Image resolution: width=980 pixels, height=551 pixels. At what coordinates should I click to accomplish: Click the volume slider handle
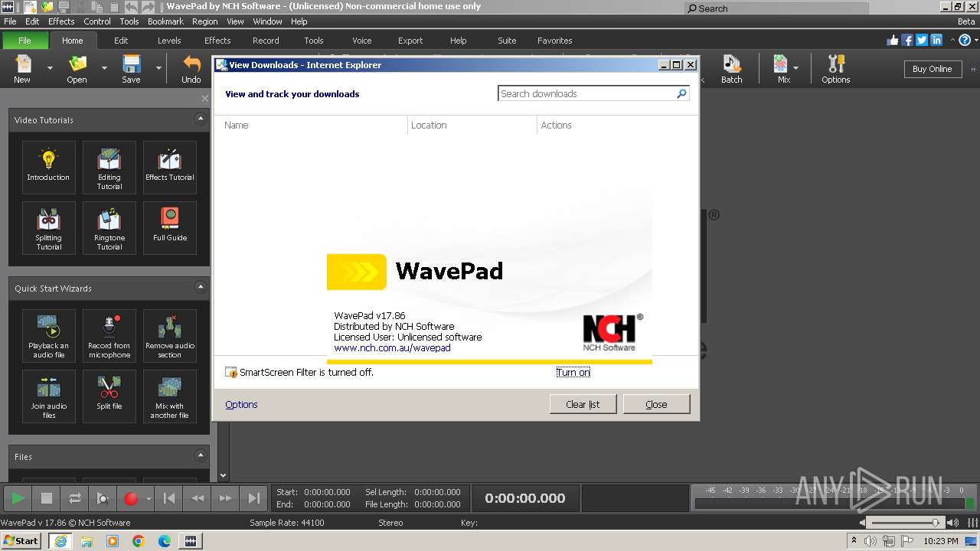click(x=935, y=523)
